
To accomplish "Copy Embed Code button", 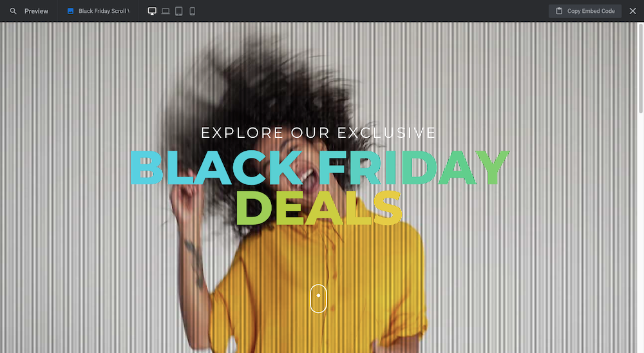I will click(585, 11).
